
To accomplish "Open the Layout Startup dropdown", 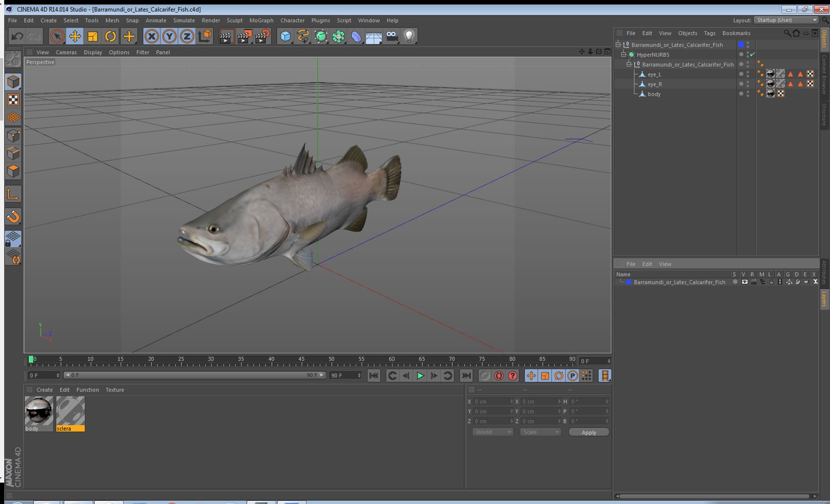I will coord(787,20).
